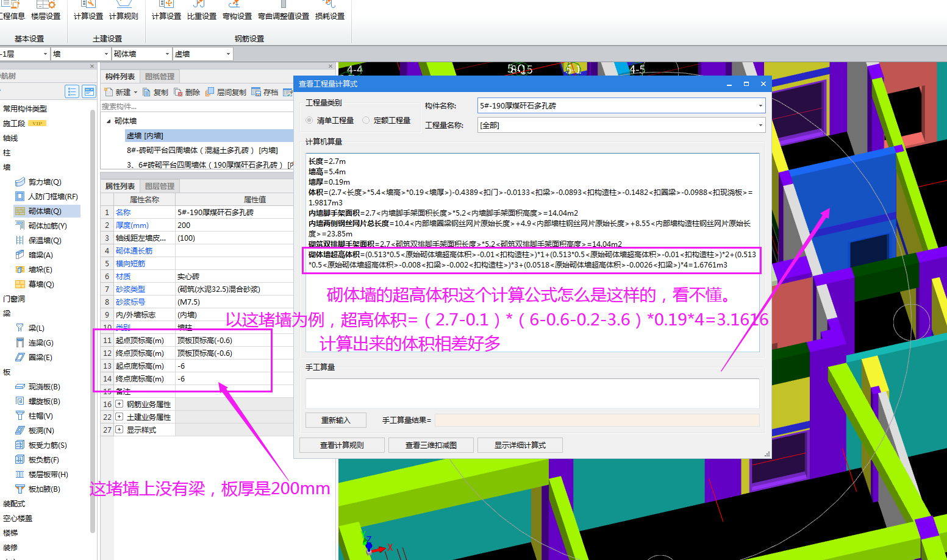Click 层间复制 toolbar icon
The image size is (947, 560).
[226, 92]
